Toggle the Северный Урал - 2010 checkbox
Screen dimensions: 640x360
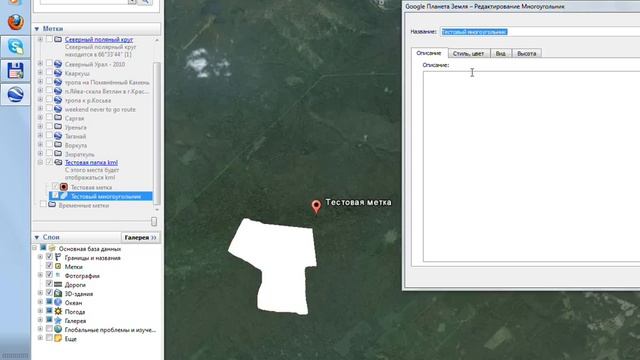[49, 64]
